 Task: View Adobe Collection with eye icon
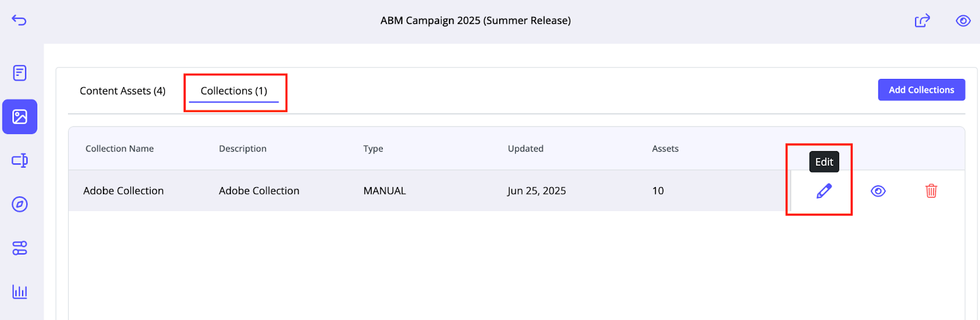pos(878,191)
